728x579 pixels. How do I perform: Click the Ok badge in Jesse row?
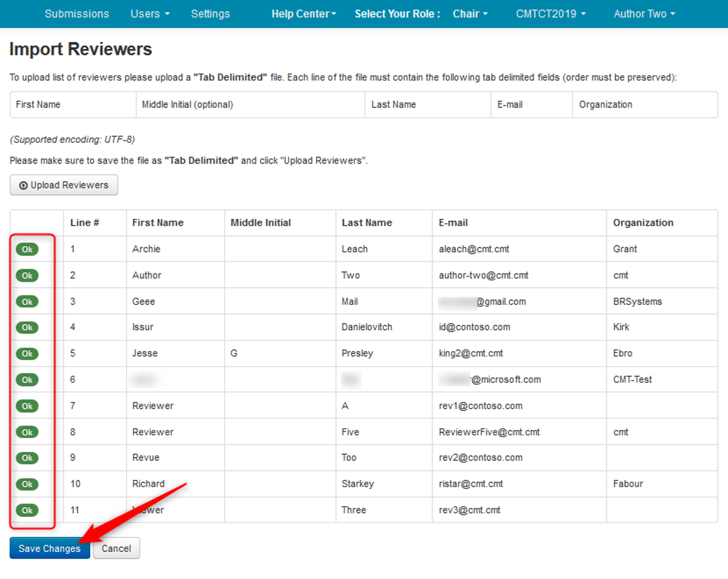(x=27, y=354)
